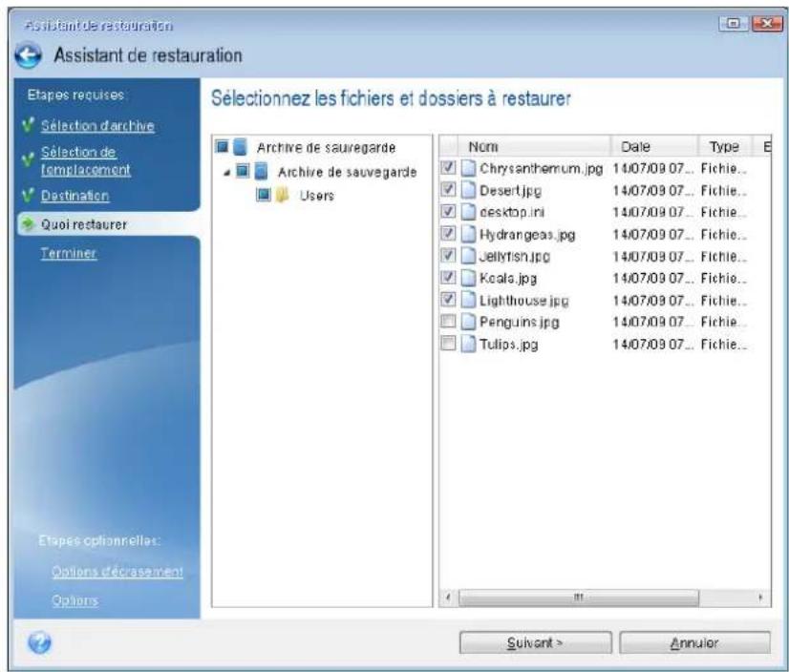The image size is (789, 672).
Task: Jump to the Terminer step
Action: coord(69,253)
